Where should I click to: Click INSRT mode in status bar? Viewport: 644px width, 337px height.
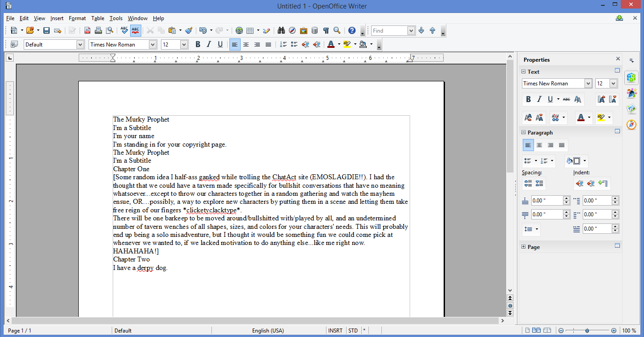(x=335, y=331)
